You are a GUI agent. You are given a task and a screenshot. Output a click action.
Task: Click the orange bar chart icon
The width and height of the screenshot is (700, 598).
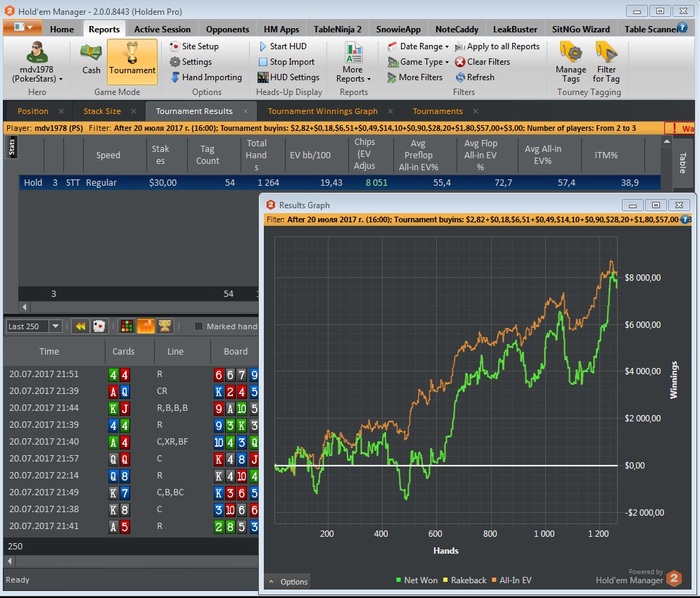[146, 326]
